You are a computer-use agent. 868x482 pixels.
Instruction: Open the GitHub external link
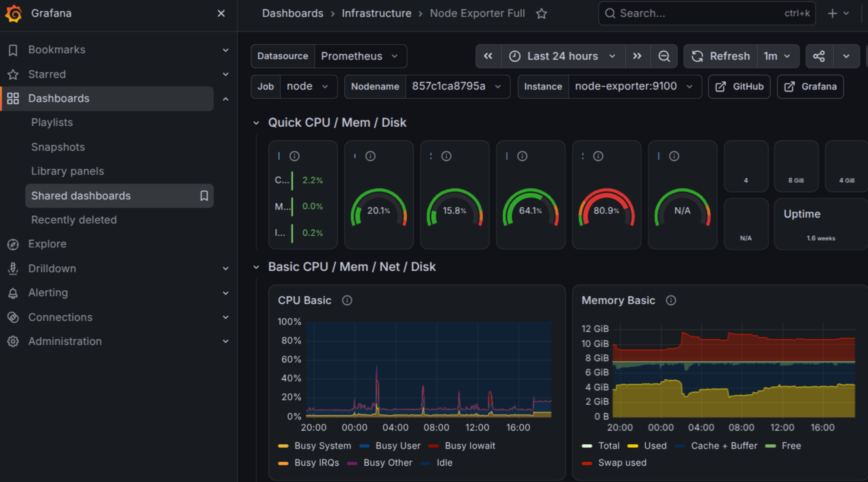(x=739, y=87)
